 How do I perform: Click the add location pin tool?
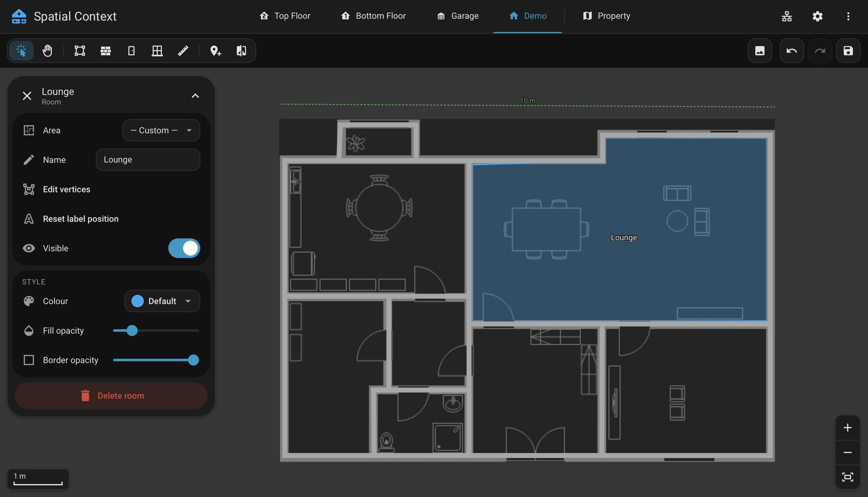pyautogui.click(x=216, y=51)
